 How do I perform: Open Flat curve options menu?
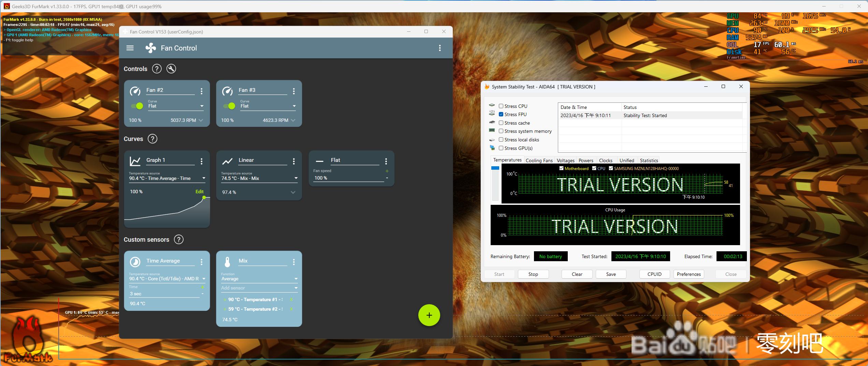pos(386,161)
